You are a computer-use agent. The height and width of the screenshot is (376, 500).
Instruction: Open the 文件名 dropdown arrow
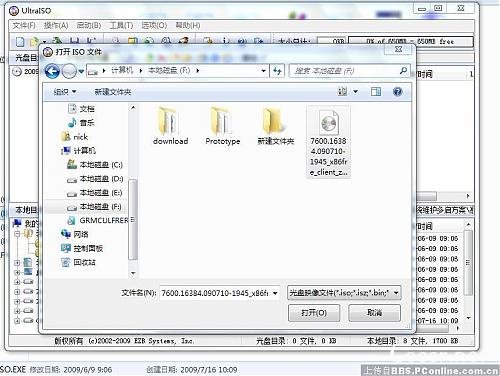[x=275, y=293]
